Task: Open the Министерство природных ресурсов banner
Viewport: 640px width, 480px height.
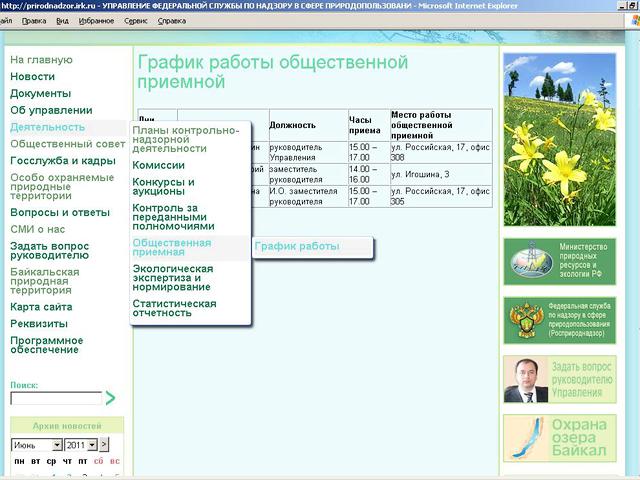Action: tap(559, 262)
